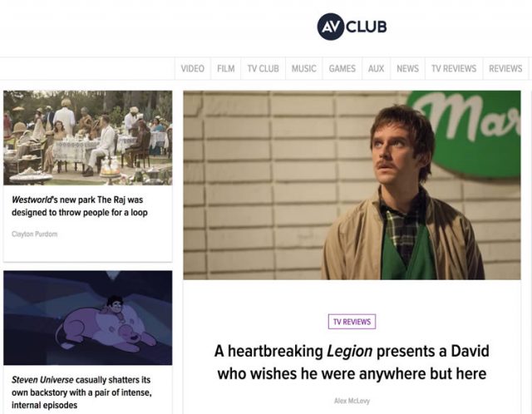532x414 pixels.
Task: Open the VIDEO section
Action: (192, 68)
